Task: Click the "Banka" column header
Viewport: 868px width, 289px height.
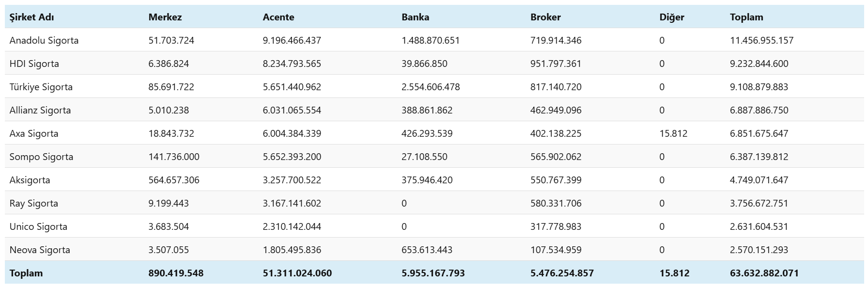Action: [415, 17]
